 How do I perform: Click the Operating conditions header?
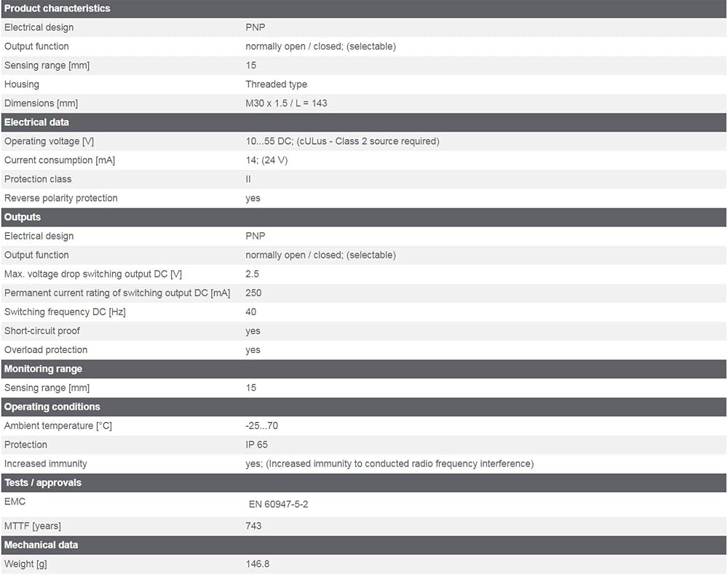coord(364,407)
